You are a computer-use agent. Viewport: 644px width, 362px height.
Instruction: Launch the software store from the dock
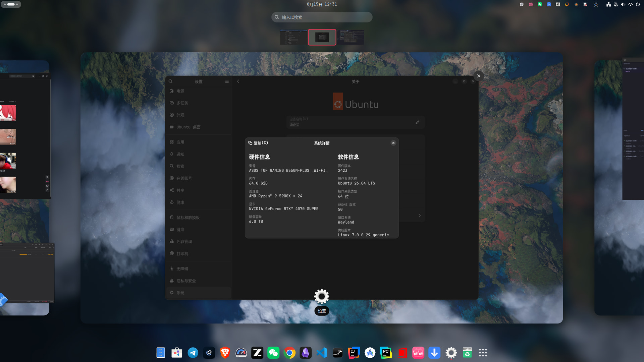pyautogui.click(x=177, y=353)
